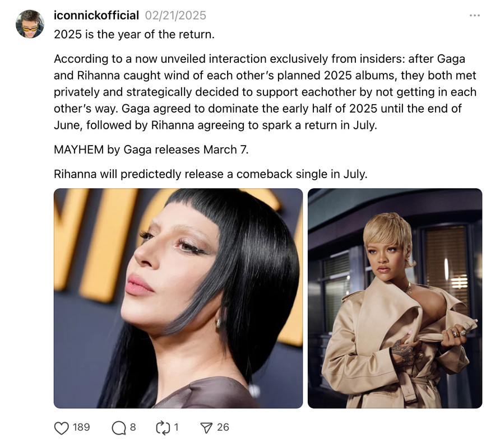Viewport: 500px width, 448px height.
Task: Open iconnickofficial profile avatar
Action: (30, 24)
